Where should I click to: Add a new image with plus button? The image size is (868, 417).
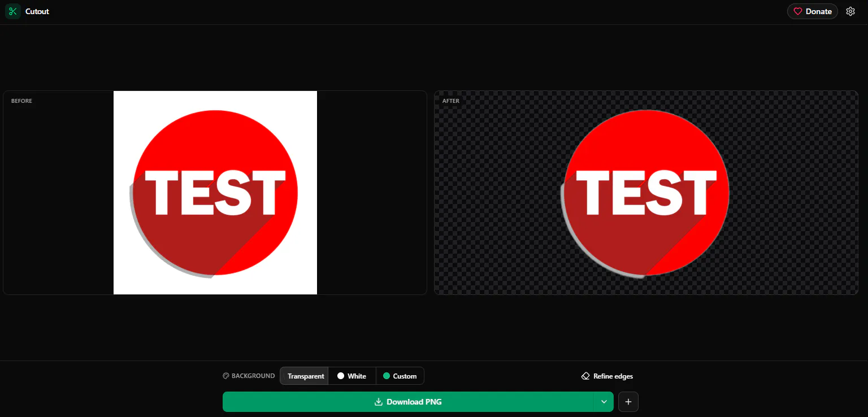pos(628,402)
